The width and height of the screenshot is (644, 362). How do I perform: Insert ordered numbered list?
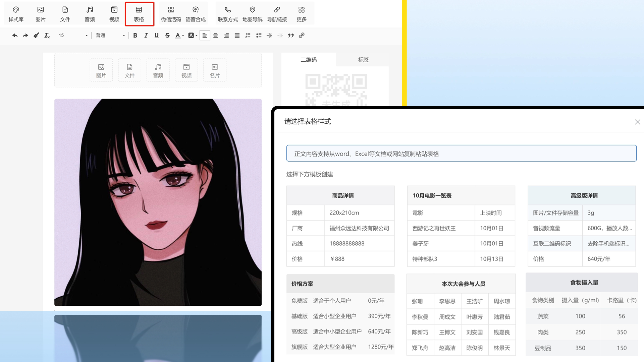click(248, 35)
